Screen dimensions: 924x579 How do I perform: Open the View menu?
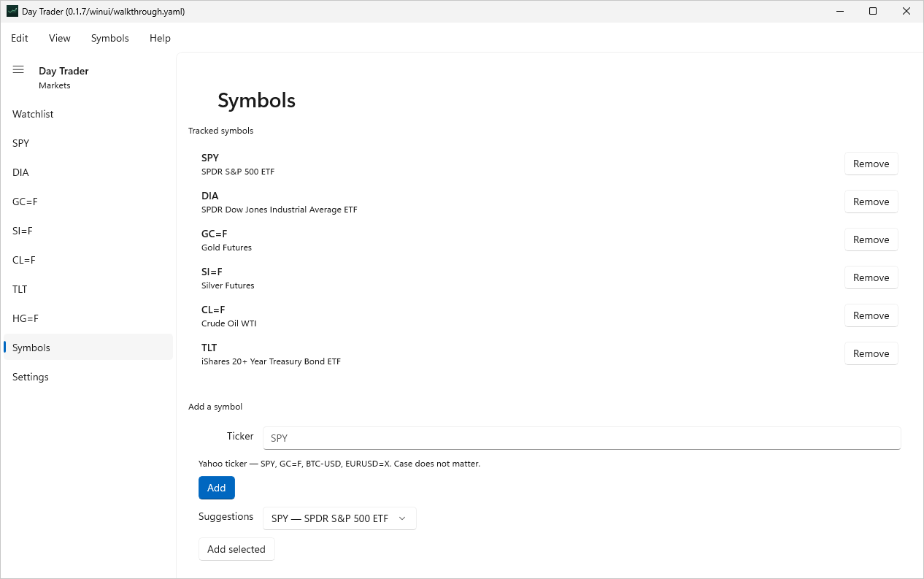coord(60,38)
